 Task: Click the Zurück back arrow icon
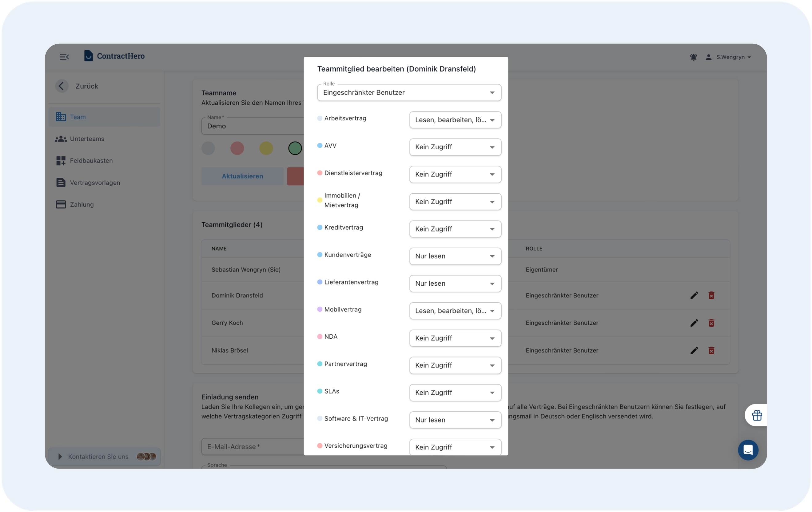(x=62, y=86)
